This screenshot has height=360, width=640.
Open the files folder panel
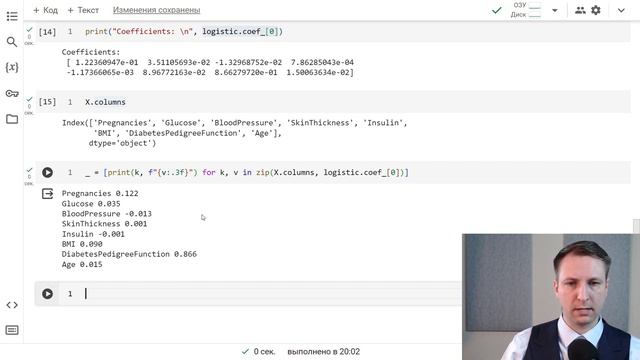[x=12, y=119]
